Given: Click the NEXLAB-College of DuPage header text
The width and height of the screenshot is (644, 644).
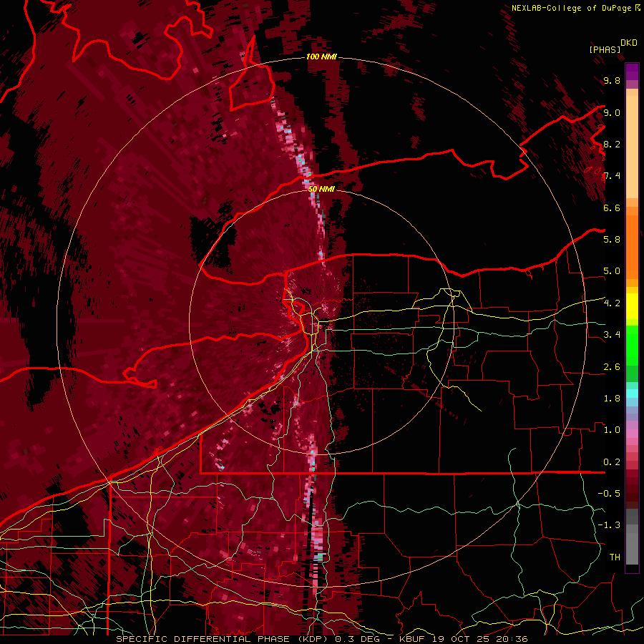Looking at the screenshot, I should [x=575, y=8].
